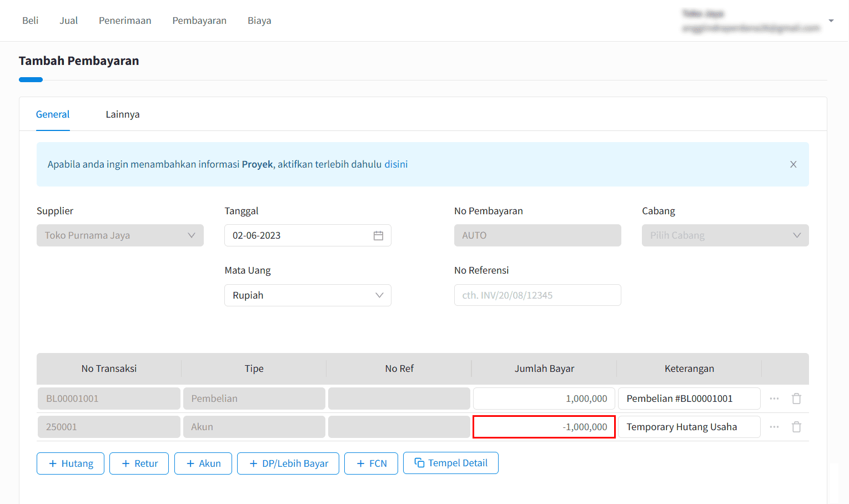Screen dimensions: 849x504
Task: Focus the No Referensi input field
Action: pos(537,295)
